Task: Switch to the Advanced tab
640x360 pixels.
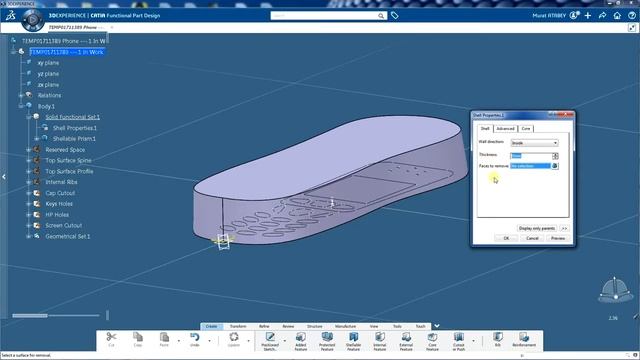Action: [505, 129]
